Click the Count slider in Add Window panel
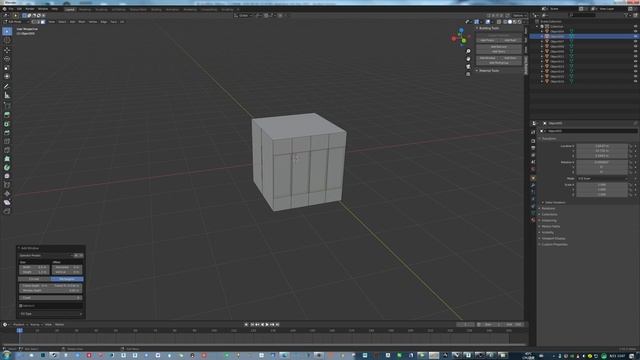The width and height of the screenshot is (640, 360). (x=51, y=298)
